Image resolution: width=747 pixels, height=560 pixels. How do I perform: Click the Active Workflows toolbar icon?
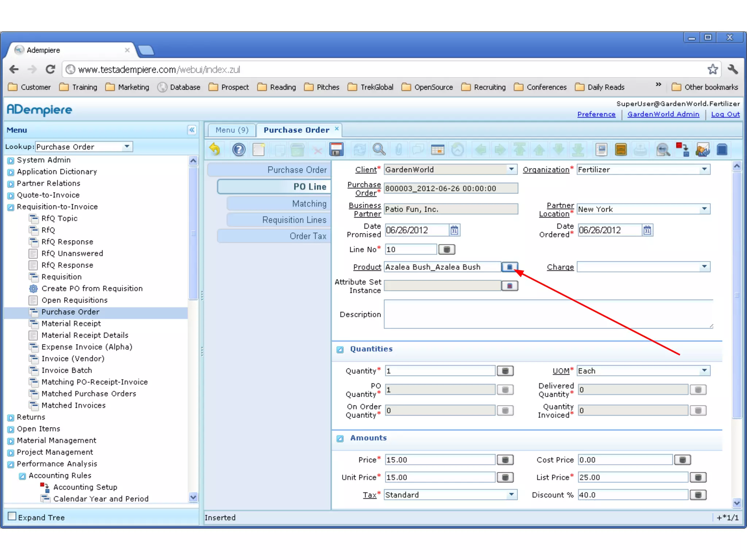coord(682,149)
